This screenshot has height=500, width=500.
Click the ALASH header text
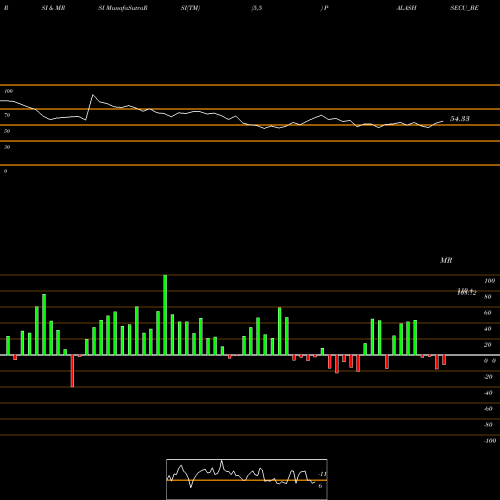click(x=406, y=8)
